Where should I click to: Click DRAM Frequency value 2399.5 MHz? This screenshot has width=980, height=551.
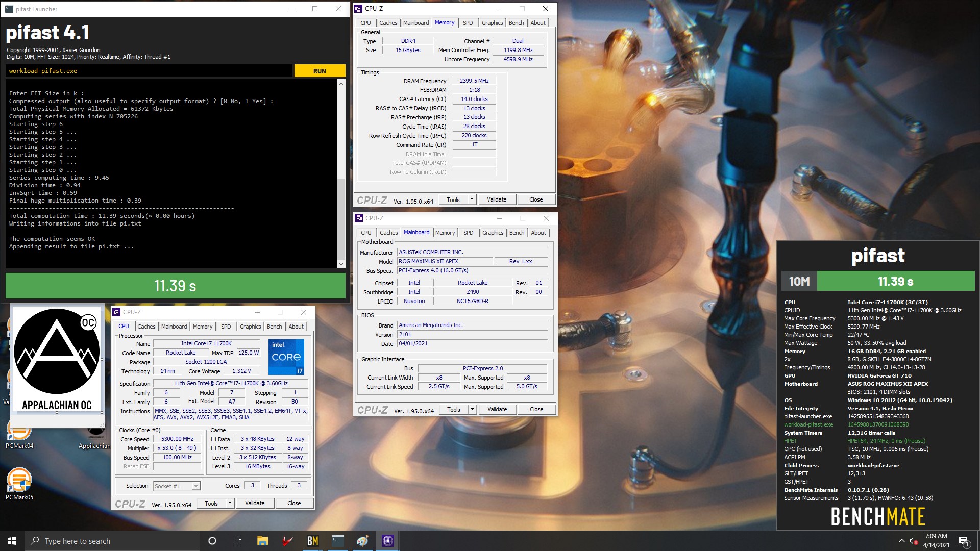point(474,81)
